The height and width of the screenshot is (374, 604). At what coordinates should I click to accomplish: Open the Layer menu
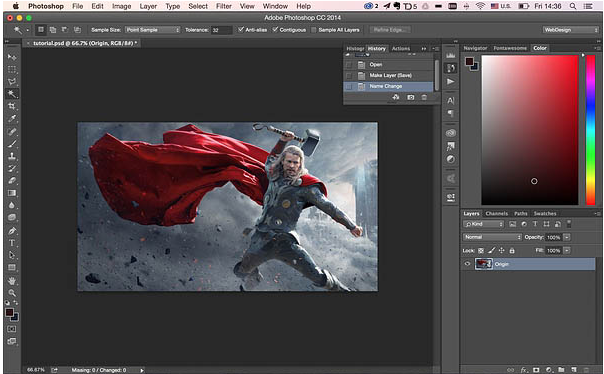point(148,6)
